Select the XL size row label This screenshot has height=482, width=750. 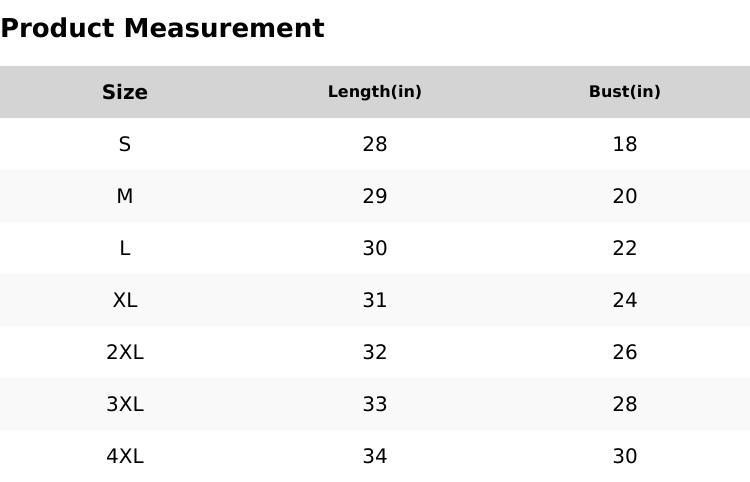(125, 300)
